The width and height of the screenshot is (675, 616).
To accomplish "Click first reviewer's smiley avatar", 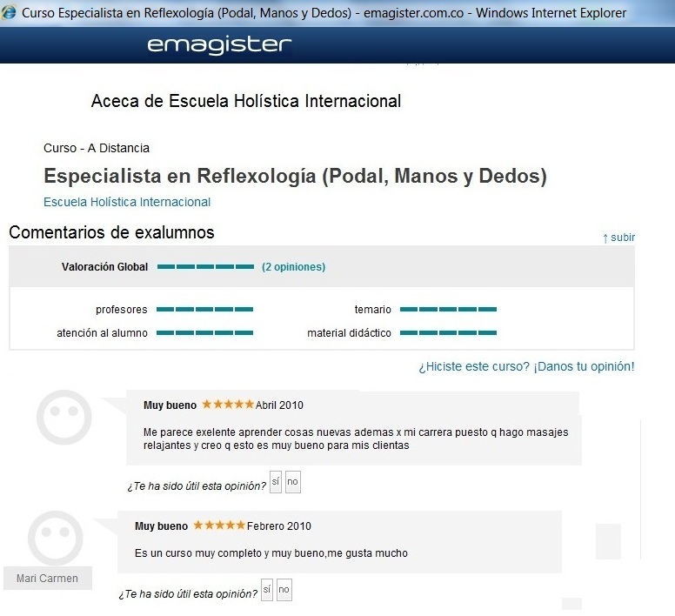I will coord(63,417).
